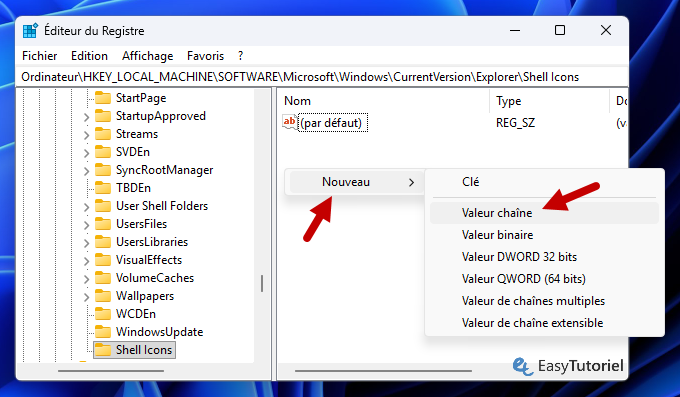Minimize the Éditeur du Registre window
The width and height of the screenshot is (680, 397).
[x=515, y=30]
